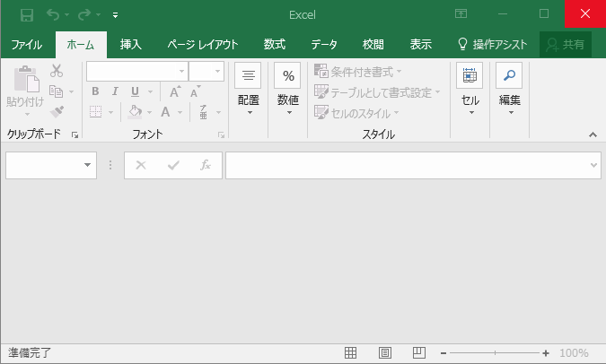606x364 pixels.
Task: Click the 共有 share button
Action: (x=566, y=45)
